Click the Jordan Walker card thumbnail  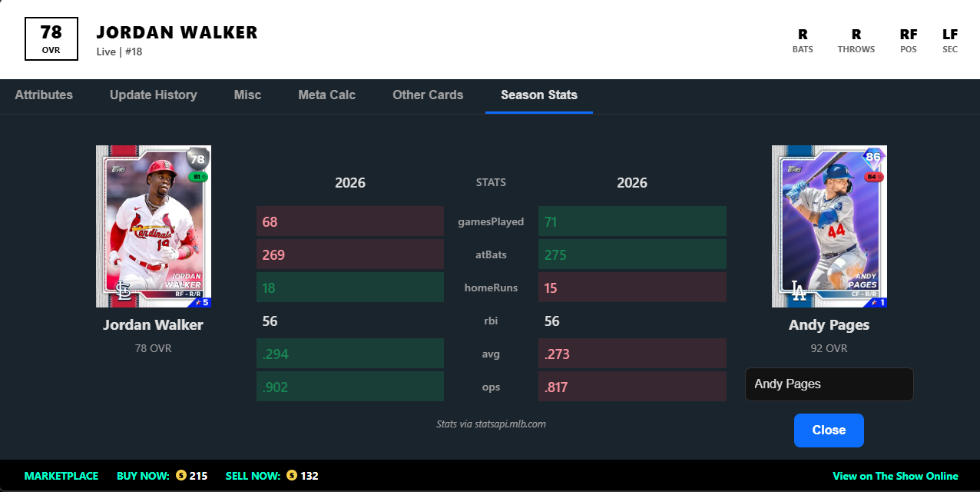point(154,227)
